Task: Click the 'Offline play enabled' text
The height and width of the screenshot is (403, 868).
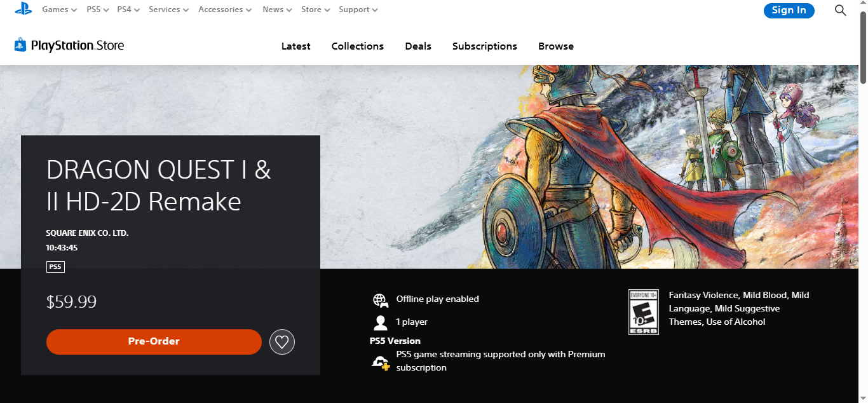Action: point(438,299)
